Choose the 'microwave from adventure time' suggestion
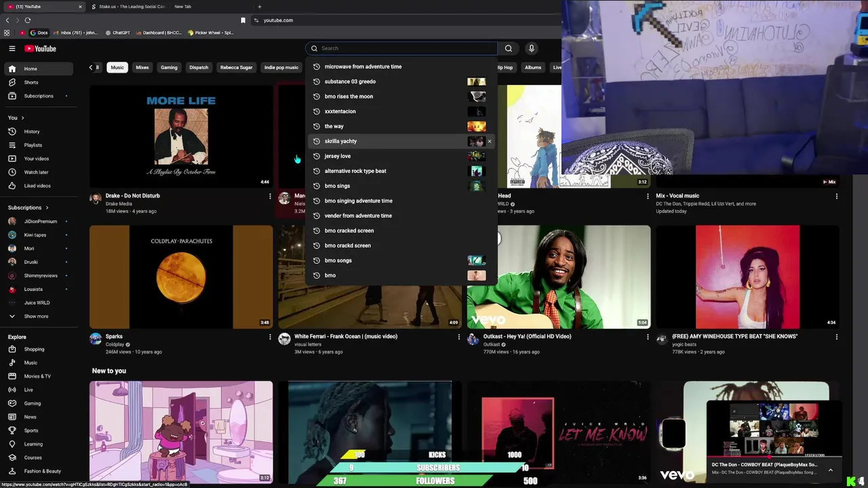The height and width of the screenshot is (488, 868). 401,66
